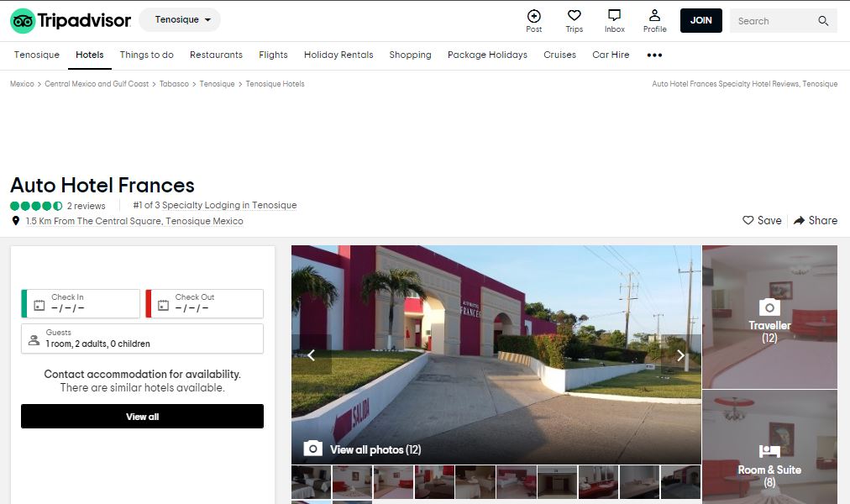Click the more options ellipsis icon
850x504 pixels.
654,55
